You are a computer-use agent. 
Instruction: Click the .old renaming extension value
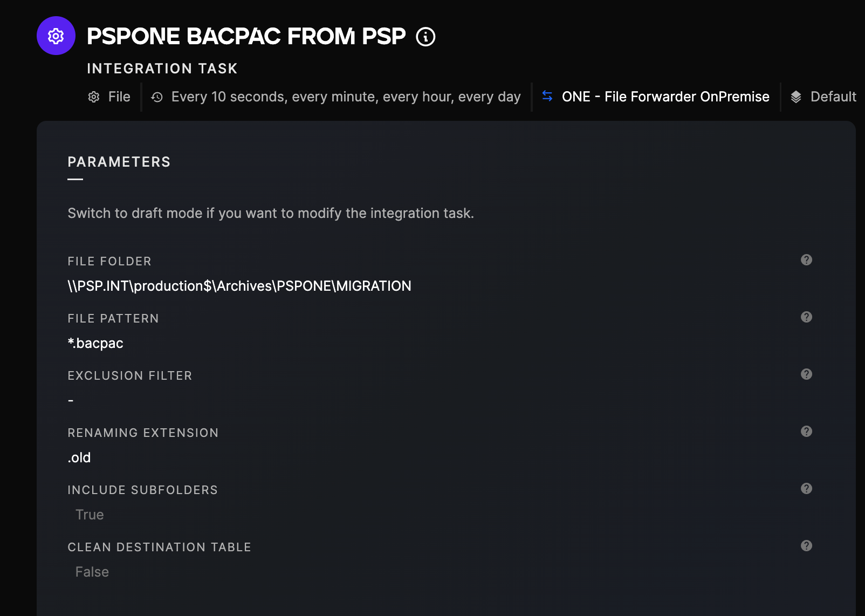[79, 457]
